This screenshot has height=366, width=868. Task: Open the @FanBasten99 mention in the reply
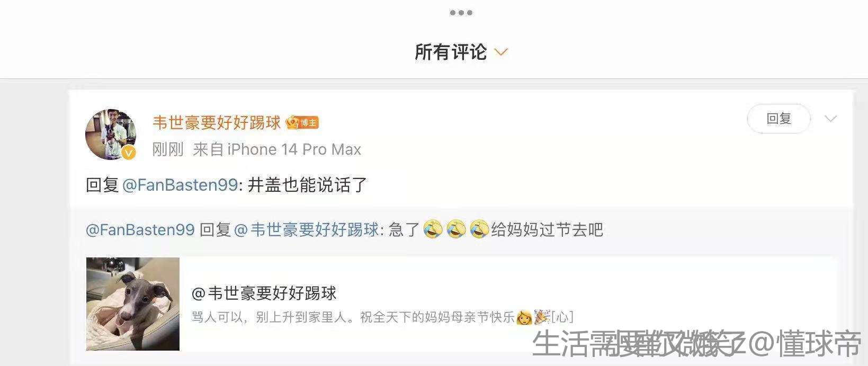tap(180, 185)
